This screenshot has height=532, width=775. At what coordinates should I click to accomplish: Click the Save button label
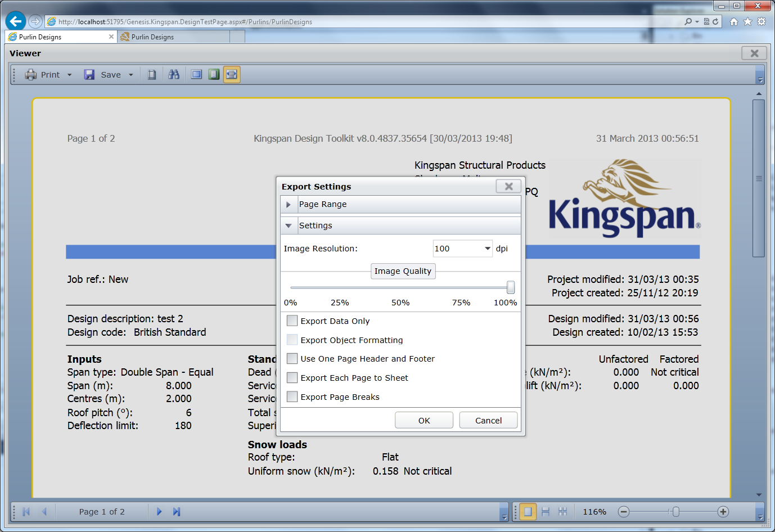point(111,75)
